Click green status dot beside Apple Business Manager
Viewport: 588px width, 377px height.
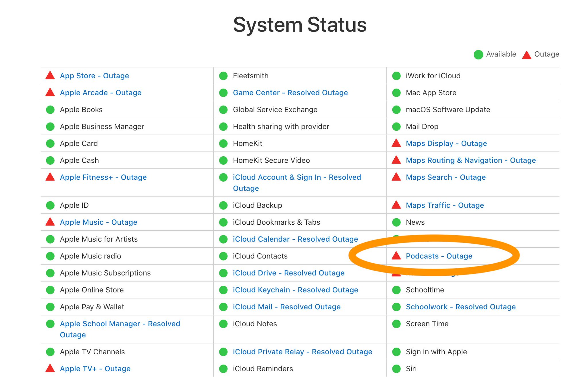click(50, 127)
